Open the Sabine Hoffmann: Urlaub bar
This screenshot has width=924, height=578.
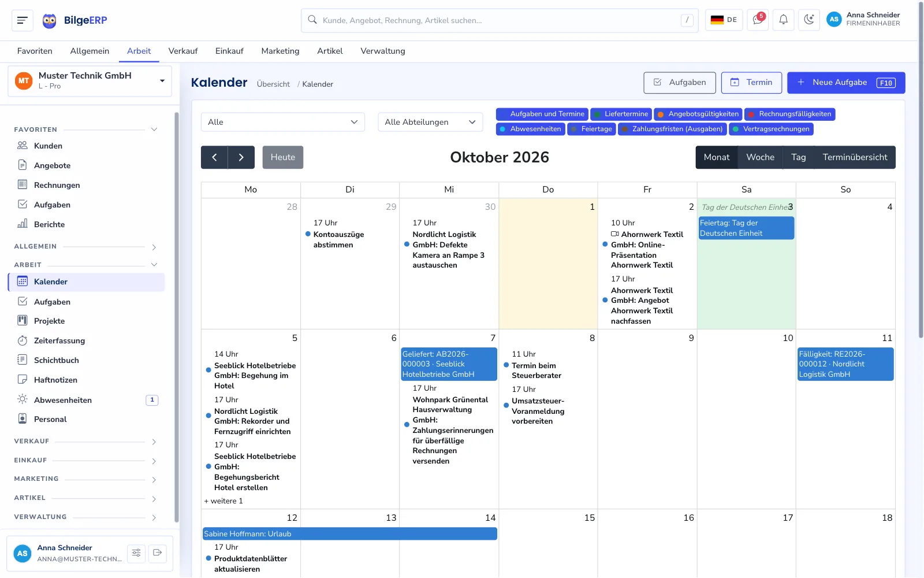[349, 533]
